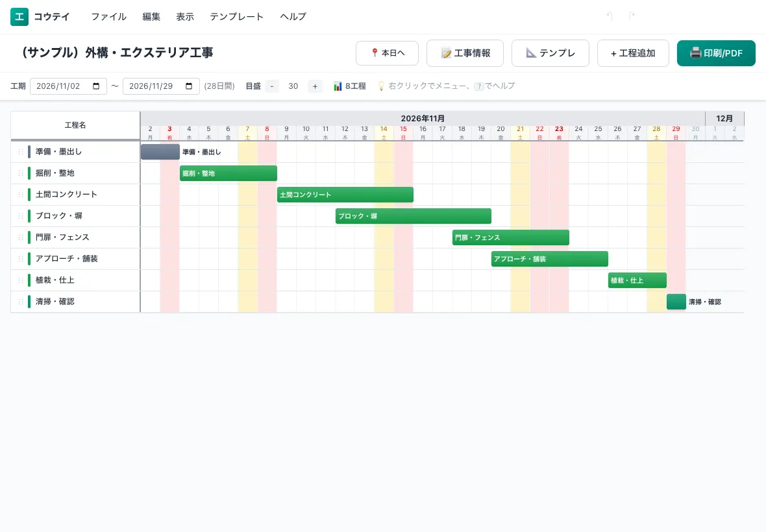Click the undo arrow icon
Viewport: 766px width, 532px height.
click(610, 16)
